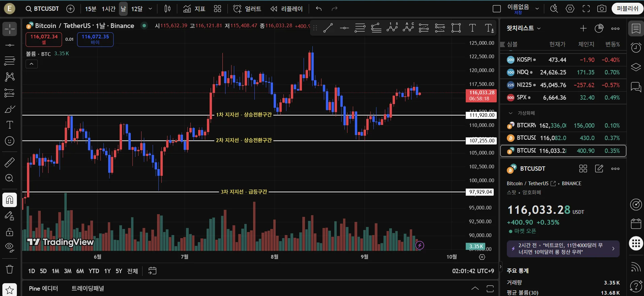Open favorites star toolbar
644x296 pixels.
[10, 290]
